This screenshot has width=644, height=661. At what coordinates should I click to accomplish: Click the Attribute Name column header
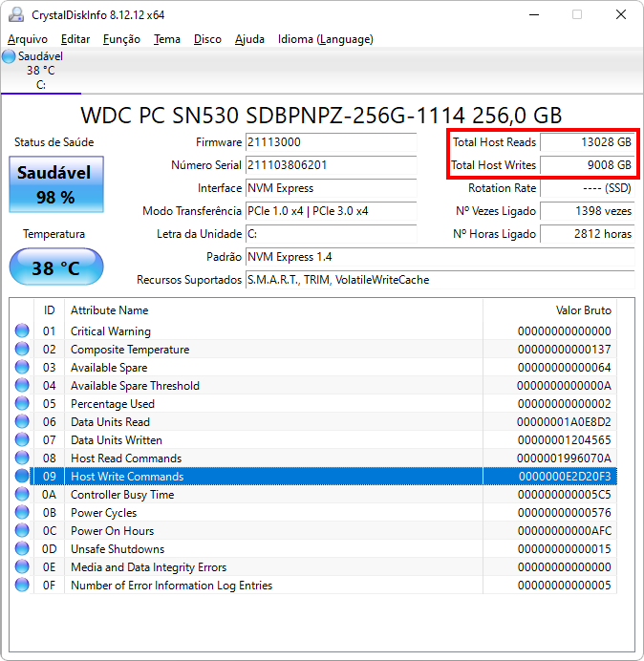(x=273, y=310)
